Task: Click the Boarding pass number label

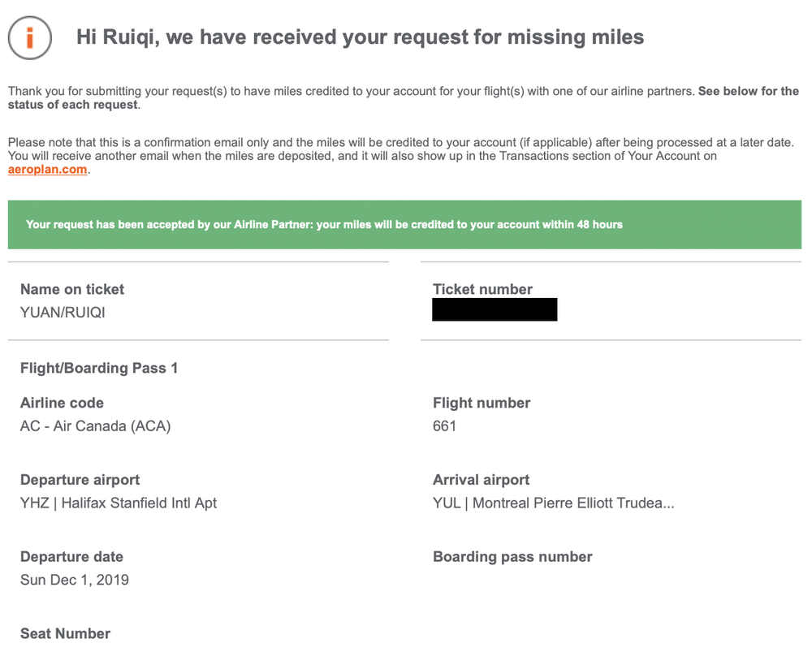Action: point(512,557)
